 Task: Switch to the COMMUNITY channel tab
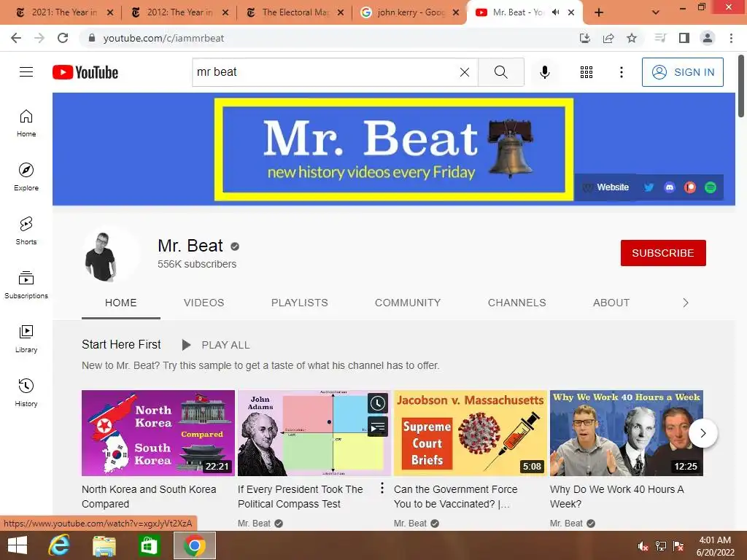[x=408, y=303]
